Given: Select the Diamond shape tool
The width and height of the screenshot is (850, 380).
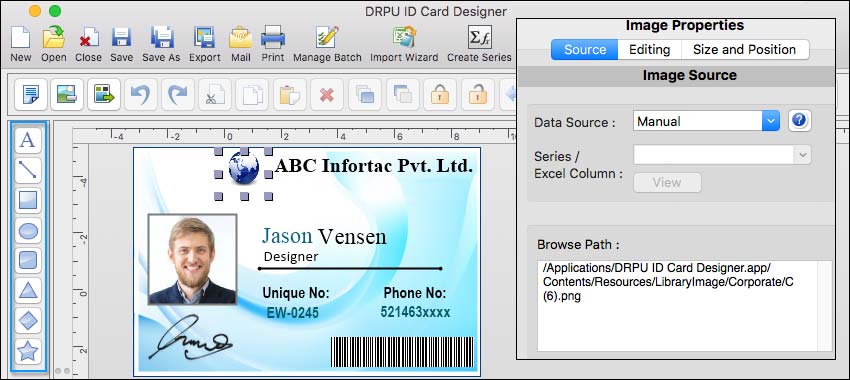Looking at the screenshot, I should [28, 321].
